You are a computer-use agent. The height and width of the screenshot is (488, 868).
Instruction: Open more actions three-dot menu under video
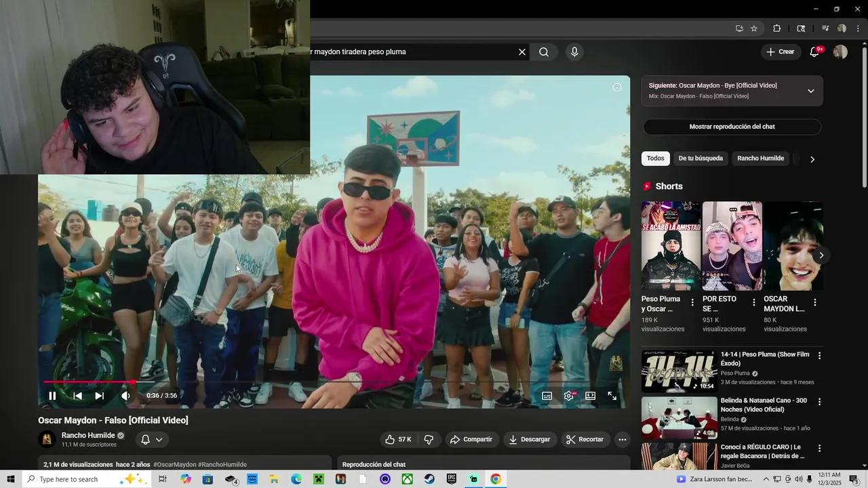[x=622, y=440]
